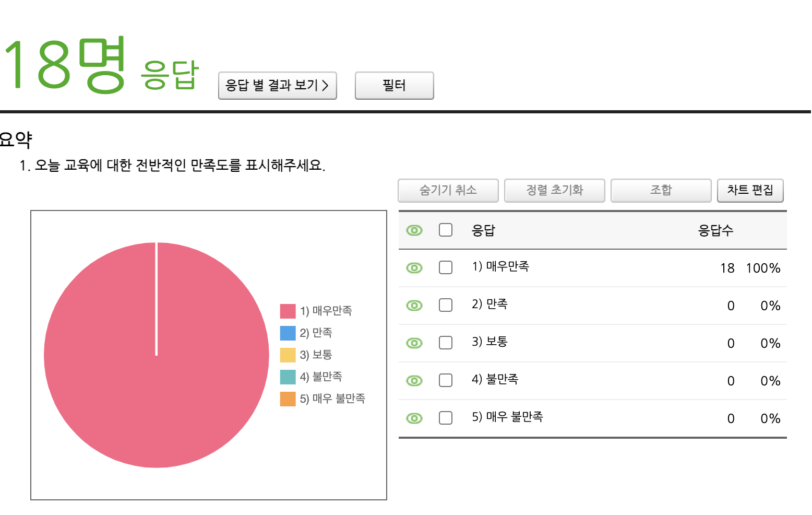The width and height of the screenshot is (812, 515).
Task: Tick the checkbox next to 3) 보통
Action: tap(446, 343)
